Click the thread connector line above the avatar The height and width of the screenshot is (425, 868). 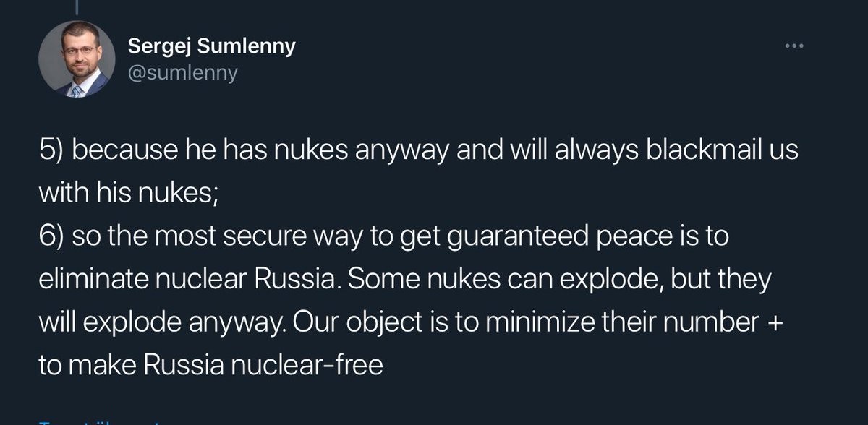coord(77,6)
